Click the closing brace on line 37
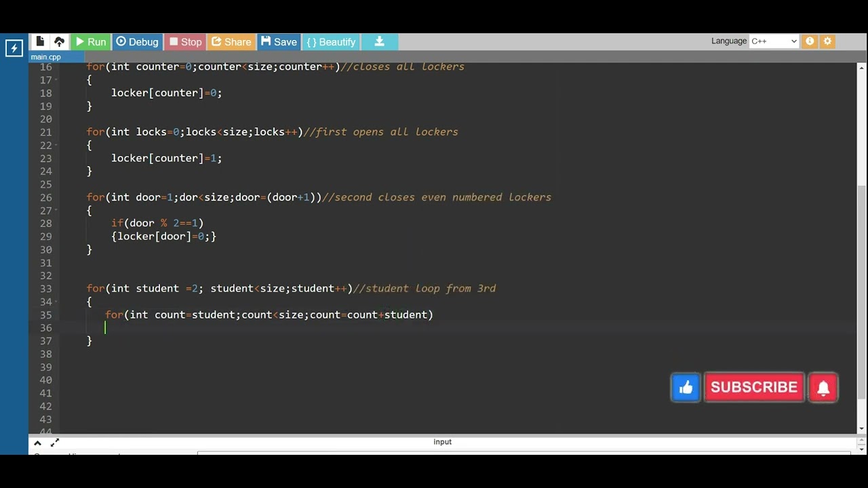 click(x=89, y=341)
